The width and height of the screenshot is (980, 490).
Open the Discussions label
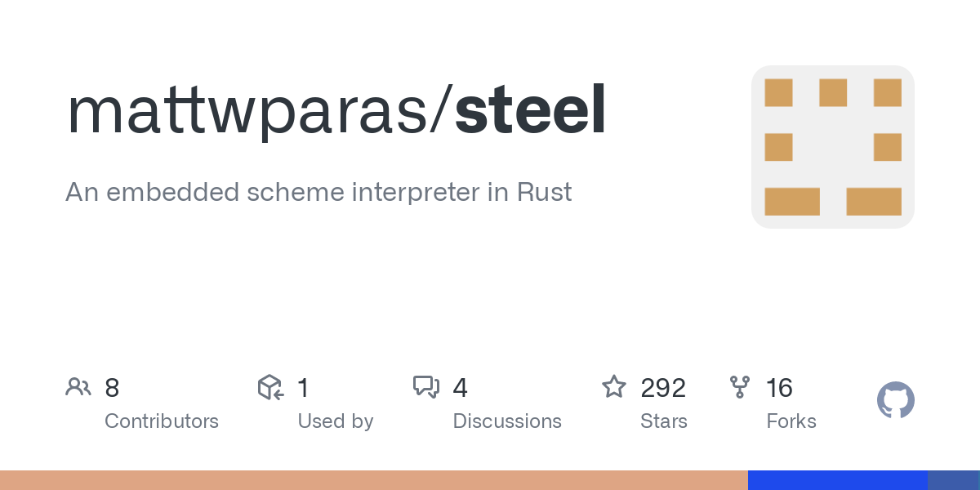coord(507,421)
